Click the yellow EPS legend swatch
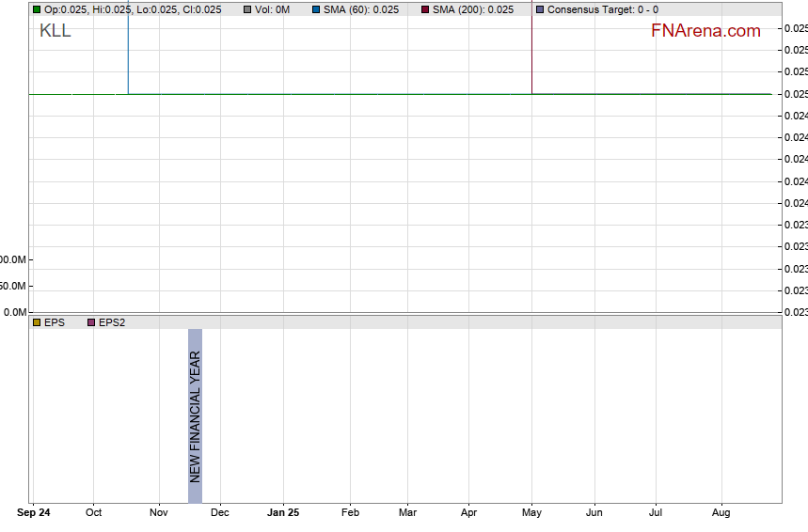The width and height of the screenshot is (808, 532). click(x=37, y=322)
